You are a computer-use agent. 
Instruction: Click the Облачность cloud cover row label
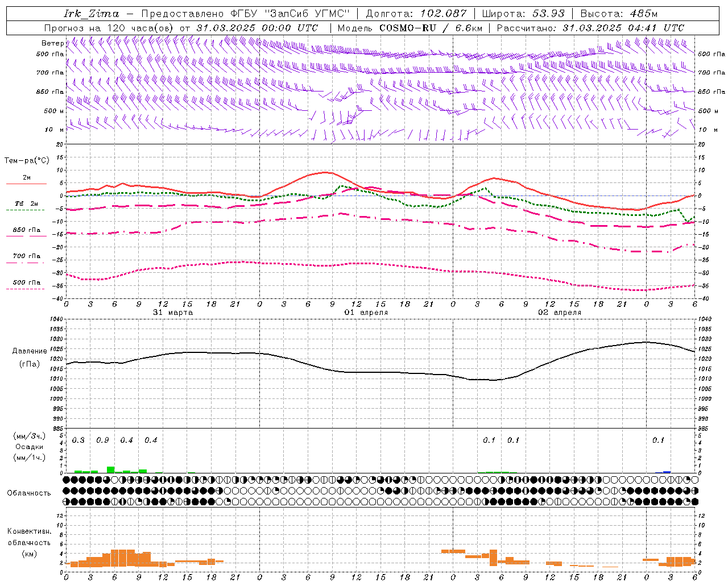click(29, 493)
